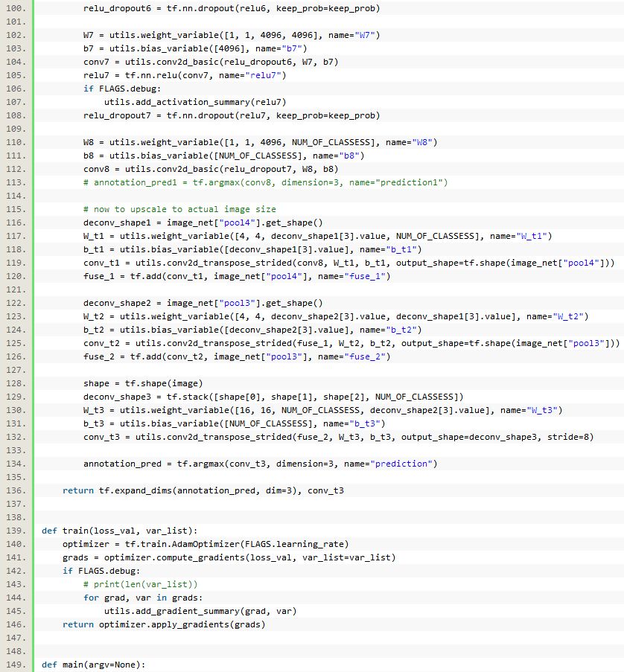Screen dimensions: 624x672
Task: Click the conv_t1 conv2d_transpose_strided line
Action: (x=349, y=263)
